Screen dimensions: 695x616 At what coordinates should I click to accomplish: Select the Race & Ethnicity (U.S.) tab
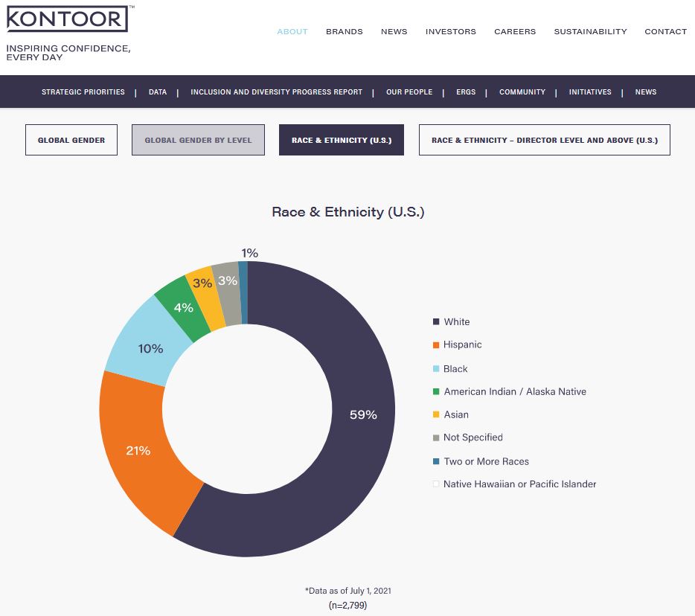coord(342,140)
